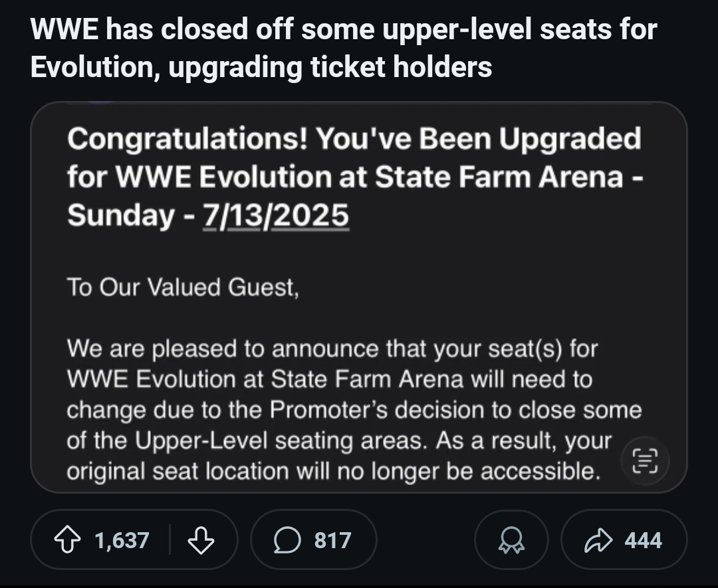
Task: Click the comment bubble icon
Action: [287, 540]
